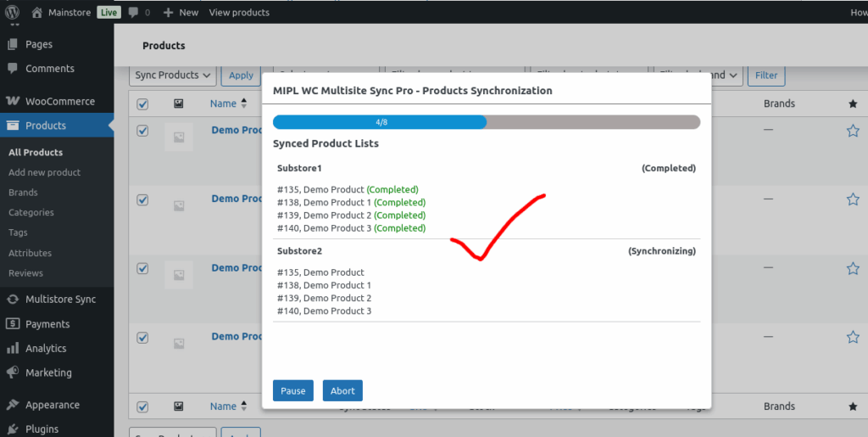The height and width of the screenshot is (437, 868).
Task: Click the image column icon in table footer
Action: (x=178, y=406)
